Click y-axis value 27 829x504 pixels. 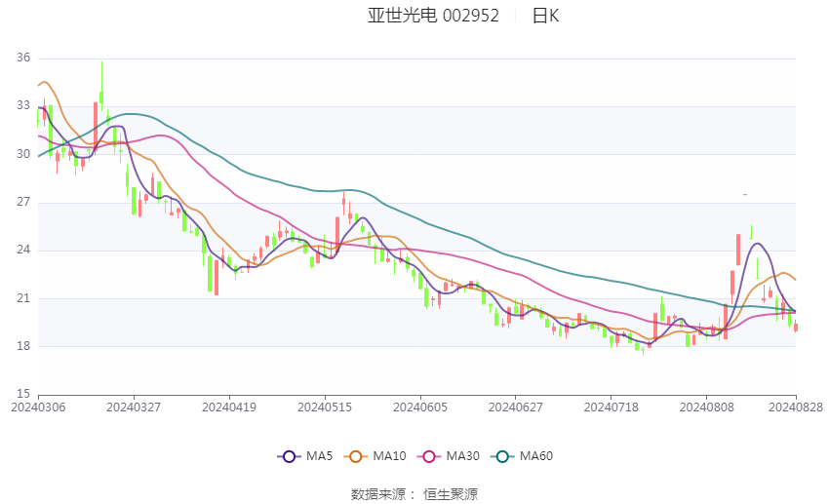click(x=23, y=202)
